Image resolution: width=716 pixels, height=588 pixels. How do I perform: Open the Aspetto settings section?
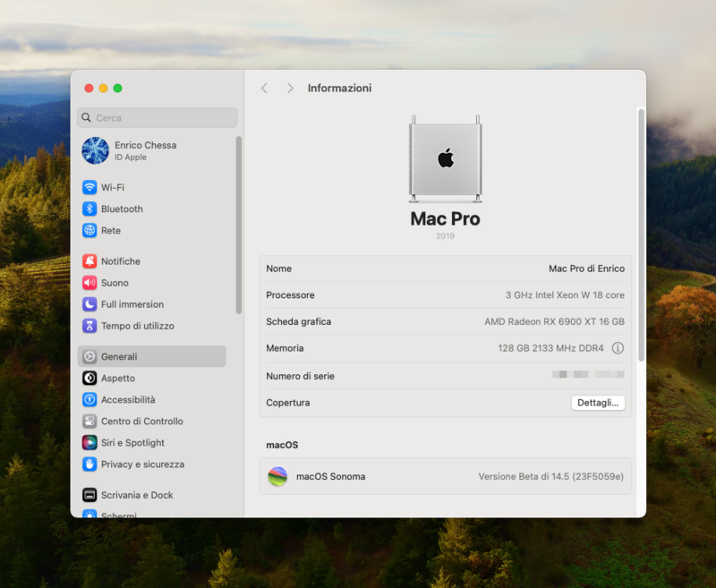[118, 379]
